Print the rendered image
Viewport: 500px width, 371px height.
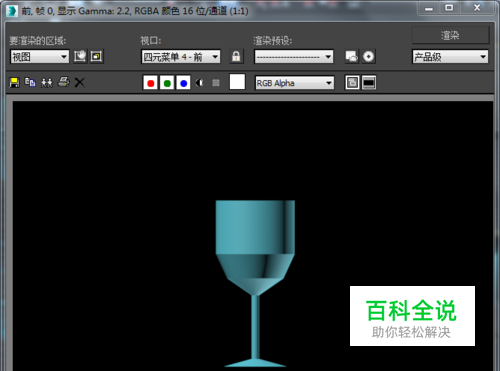63,82
